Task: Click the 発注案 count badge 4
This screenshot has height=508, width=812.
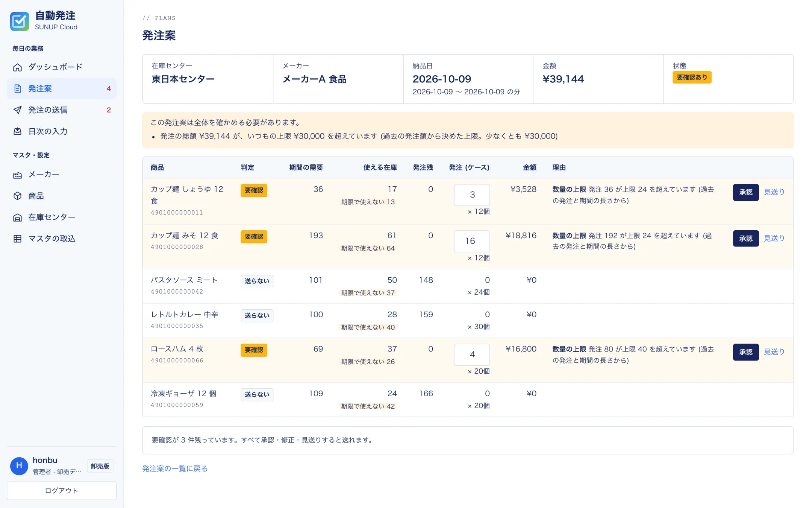Action: pos(109,89)
